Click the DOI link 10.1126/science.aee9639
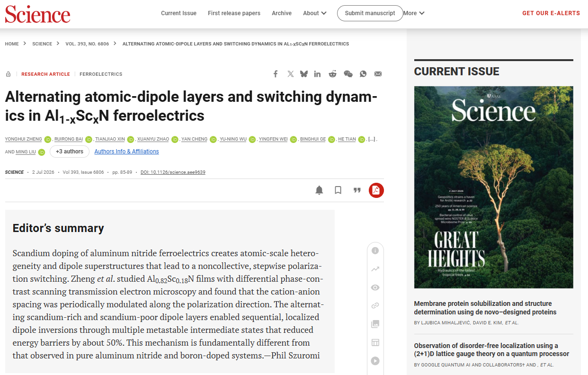This screenshot has width=588, height=375. [x=173, y=172]
